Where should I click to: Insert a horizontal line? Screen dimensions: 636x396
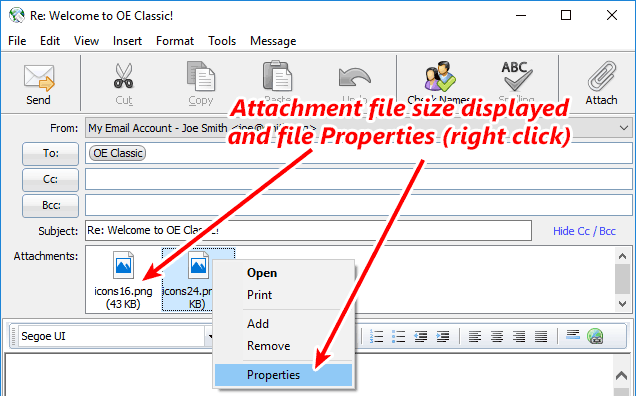tap(573, 335)
